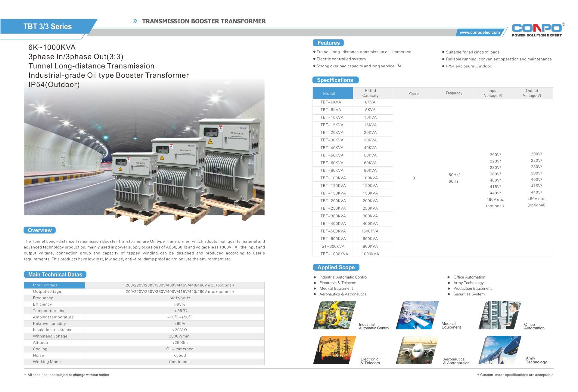This screenshot has height=392, width=578.
Task: Click the Custom-made specifications footnote
Action: pos(515,375)
